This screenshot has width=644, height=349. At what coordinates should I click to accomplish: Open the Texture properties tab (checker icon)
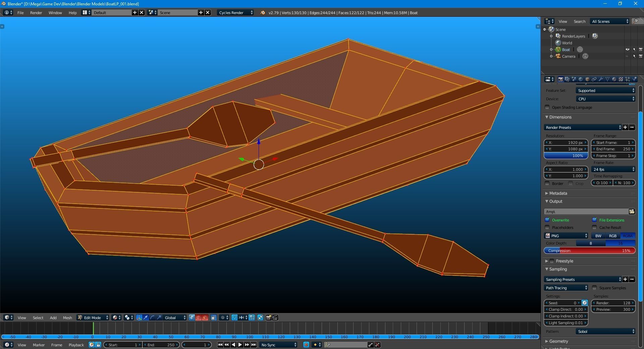coord(621,79)
